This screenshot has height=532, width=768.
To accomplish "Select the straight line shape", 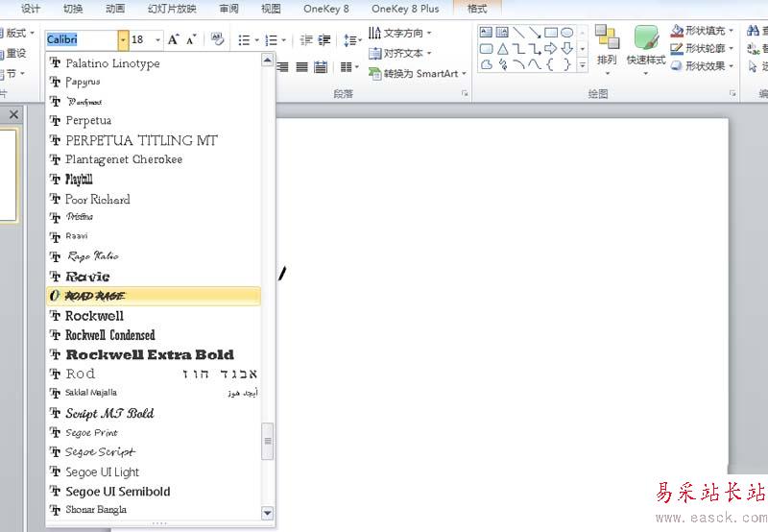I will click(x=518, y=33).
